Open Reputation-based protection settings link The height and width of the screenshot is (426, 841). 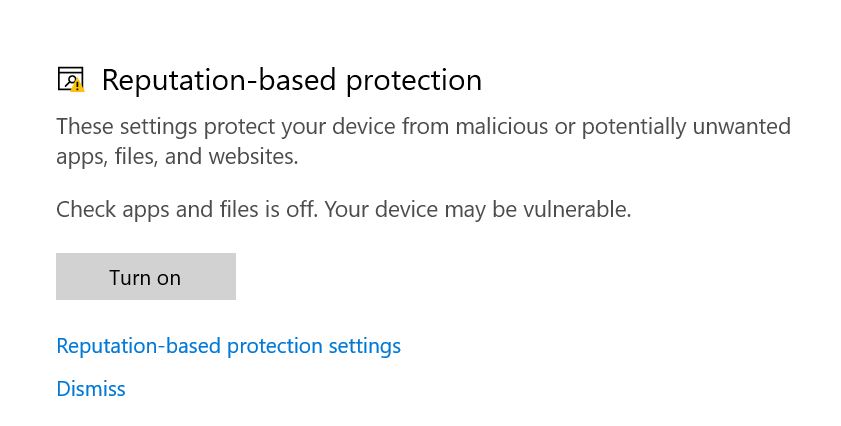228,346
